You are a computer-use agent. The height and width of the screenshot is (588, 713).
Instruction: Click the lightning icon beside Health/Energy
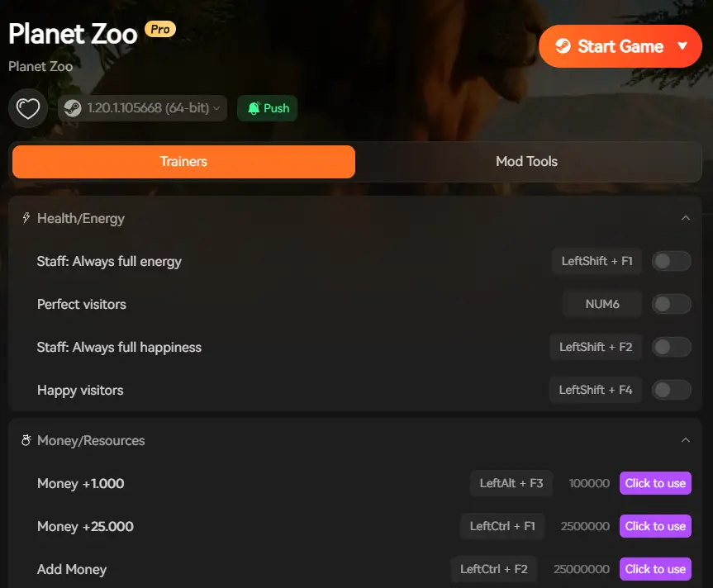coord(25,217)
